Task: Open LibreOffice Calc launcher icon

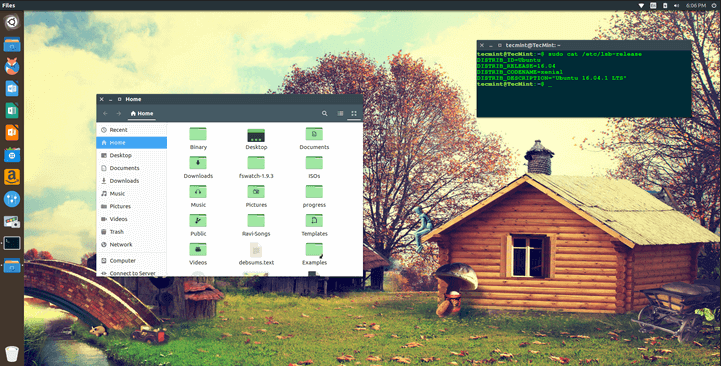Action: tap(12, 110)
